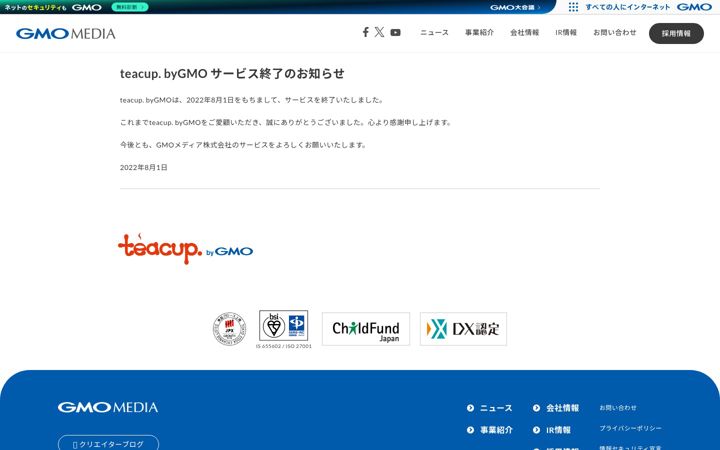Open the クリエイターブログ footer button
Viewport: 720px width, 450px height.
pos(108,444)
